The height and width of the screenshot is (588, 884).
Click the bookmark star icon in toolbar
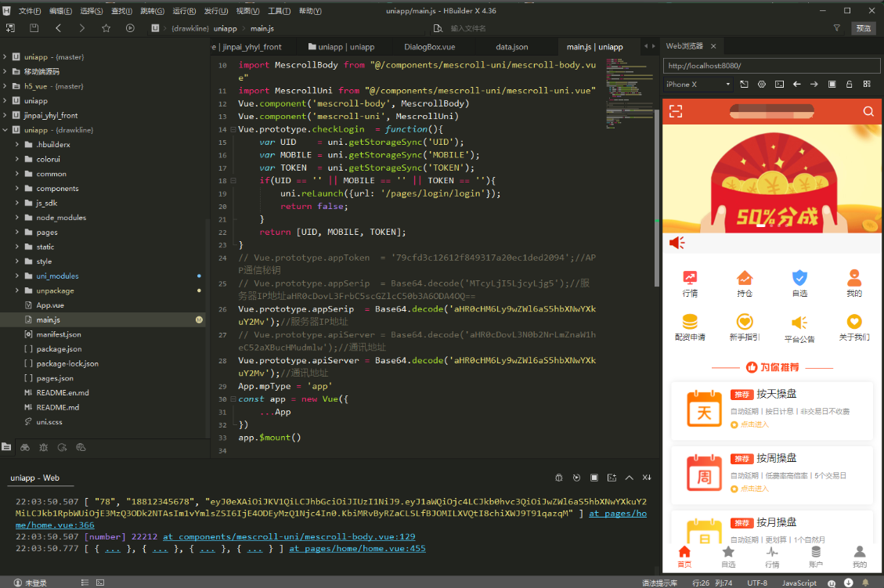coord(106,28)
